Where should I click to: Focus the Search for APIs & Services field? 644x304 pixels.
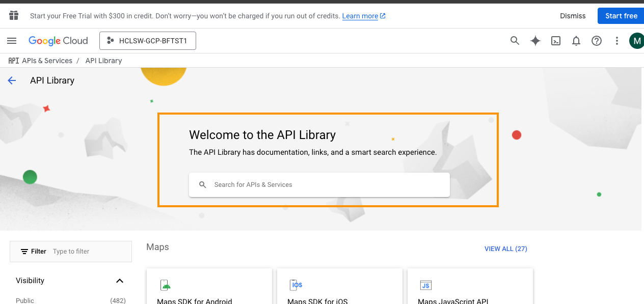[326, 184]
